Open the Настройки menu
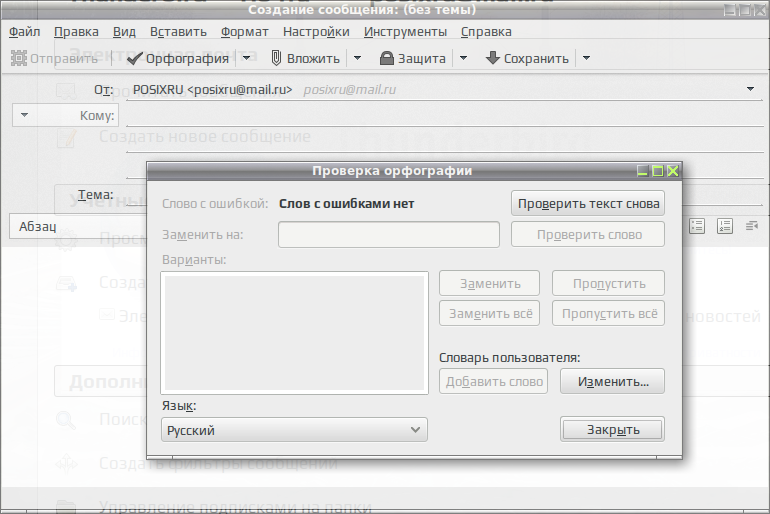770x514 pixels. pyautogui.click(x=316, y=32)
